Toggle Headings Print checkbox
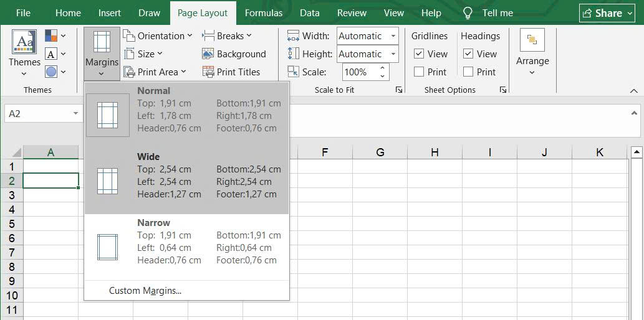This screenshot has height=320, width=644. click(468, 72)
